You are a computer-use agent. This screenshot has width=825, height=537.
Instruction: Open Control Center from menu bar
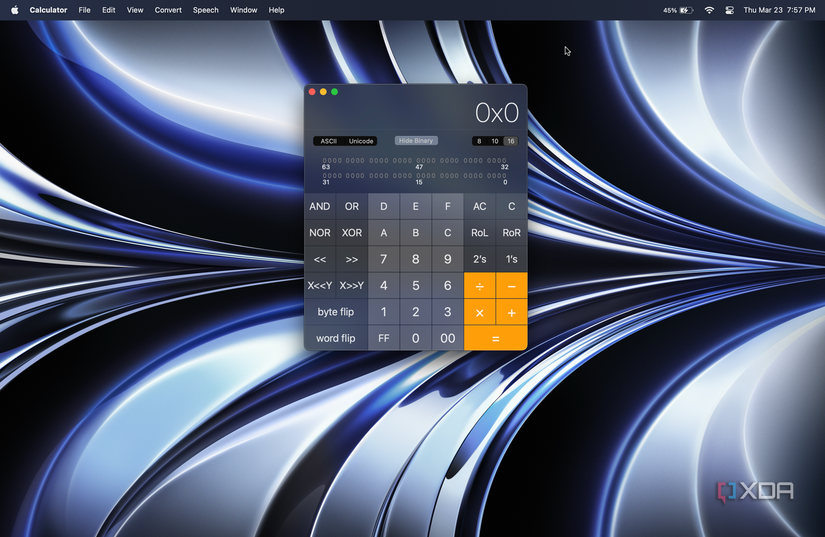[x=729, y=10]
